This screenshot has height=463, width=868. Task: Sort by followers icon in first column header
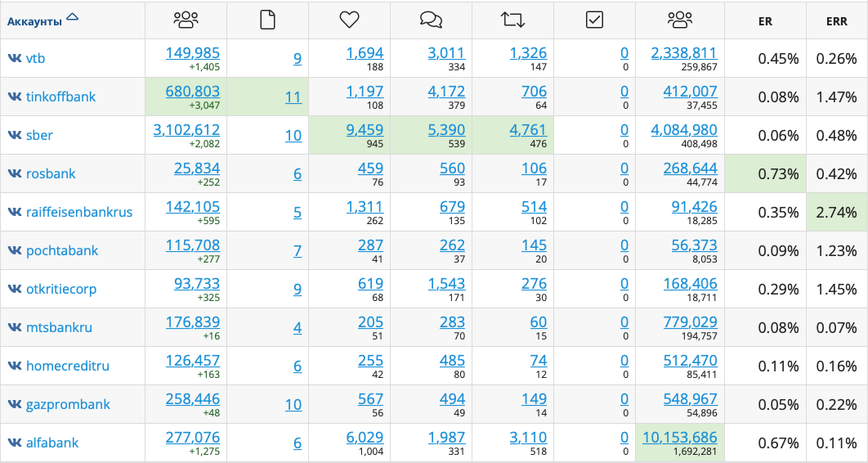[186, 20]
